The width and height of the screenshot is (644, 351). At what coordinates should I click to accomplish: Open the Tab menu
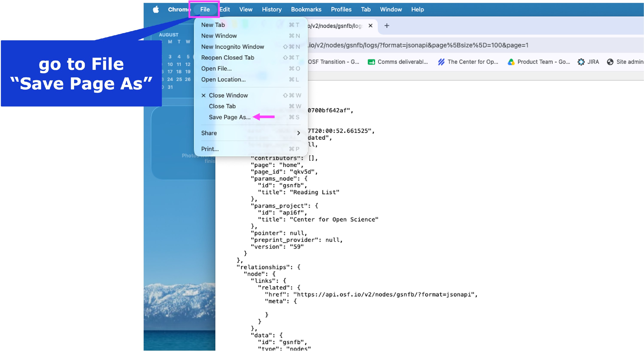pyautogui.click(x=366, y=9)
